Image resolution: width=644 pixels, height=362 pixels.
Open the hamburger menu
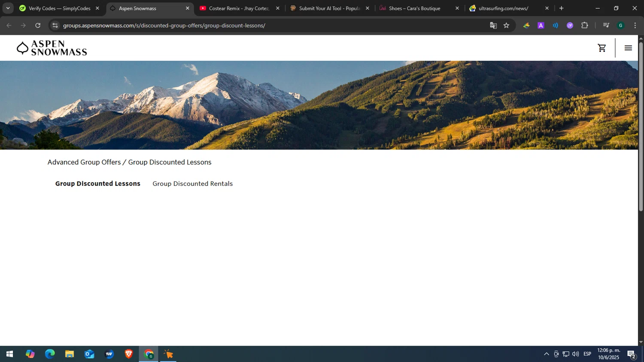(628, 48)
